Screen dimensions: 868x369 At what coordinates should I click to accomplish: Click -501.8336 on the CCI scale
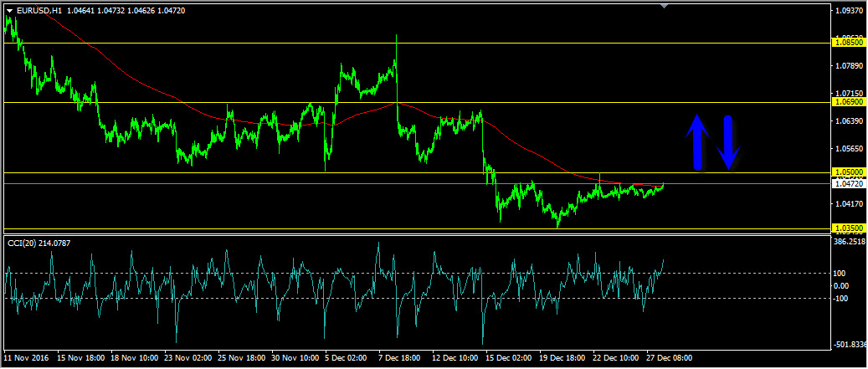(x=850, y=346)
